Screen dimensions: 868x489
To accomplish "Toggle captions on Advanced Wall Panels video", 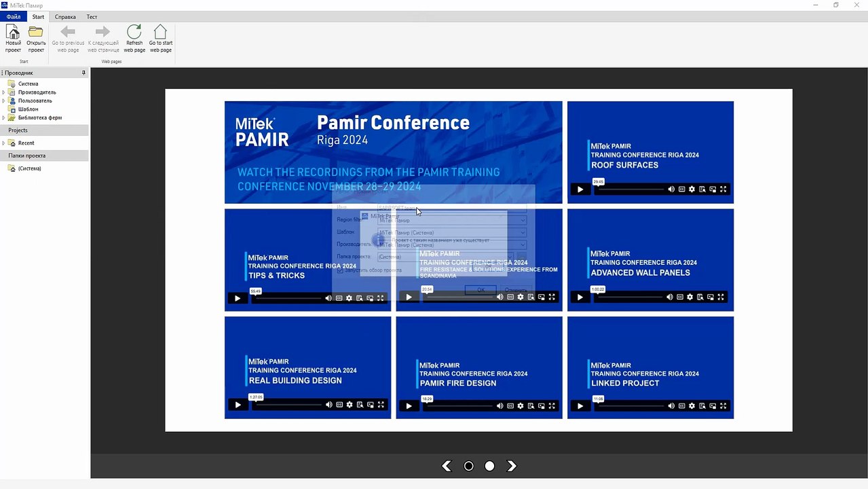I will coord(680,297).
